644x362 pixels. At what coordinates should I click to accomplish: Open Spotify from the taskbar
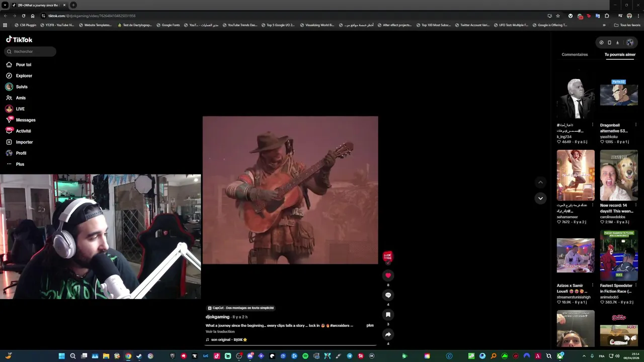pyautogui.click(x=305, y=356)
